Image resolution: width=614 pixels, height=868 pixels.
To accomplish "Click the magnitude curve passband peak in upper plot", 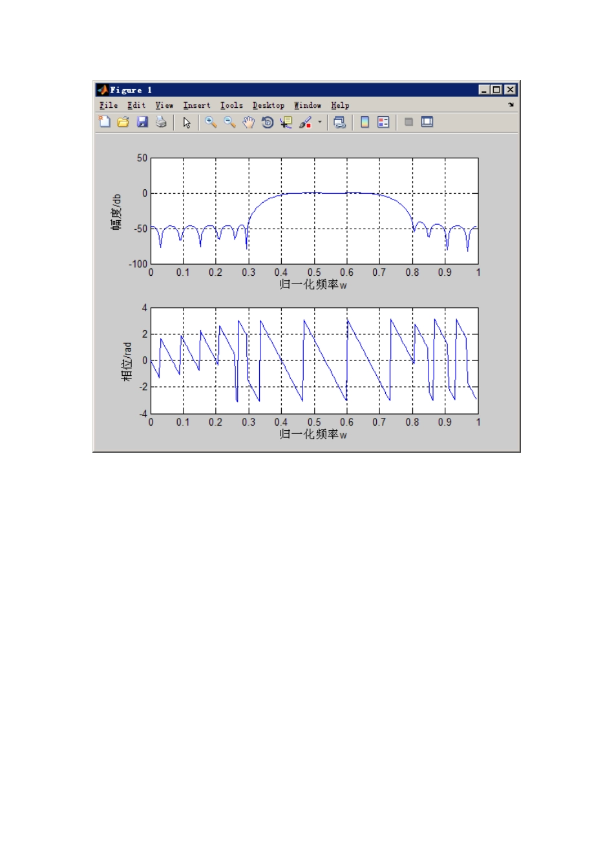I will tap(314, 192).
